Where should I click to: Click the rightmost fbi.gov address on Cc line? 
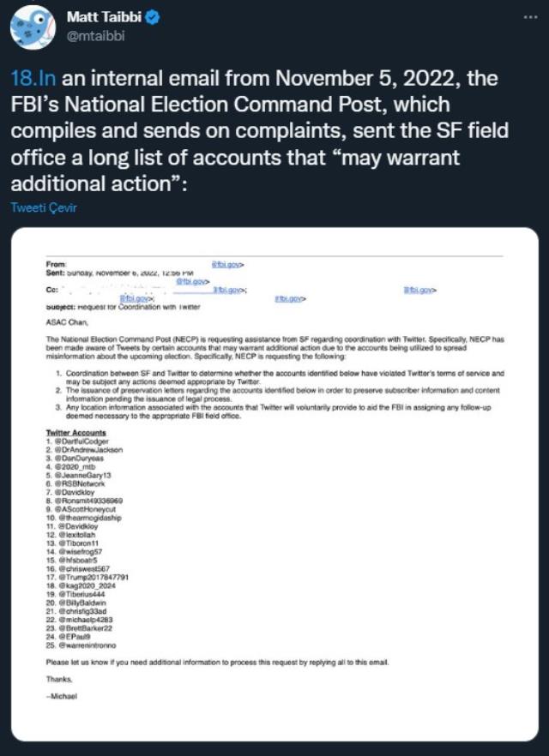[419, 291]
